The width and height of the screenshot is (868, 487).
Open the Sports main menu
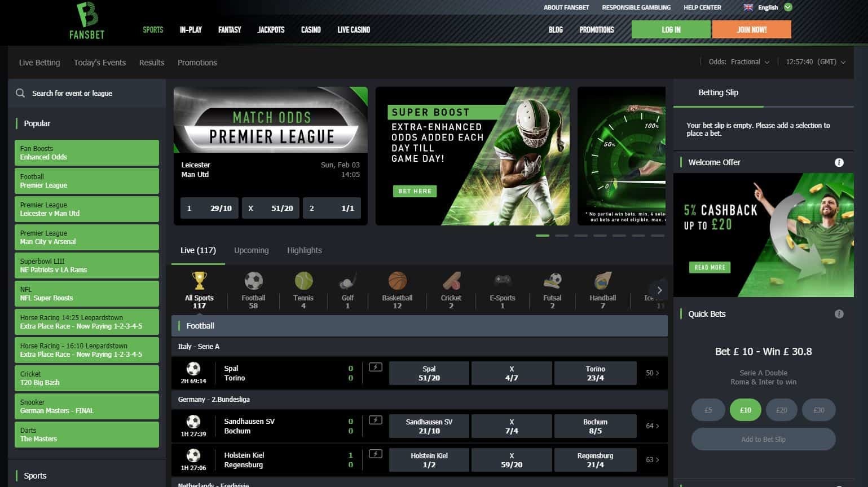pos(153,30)
